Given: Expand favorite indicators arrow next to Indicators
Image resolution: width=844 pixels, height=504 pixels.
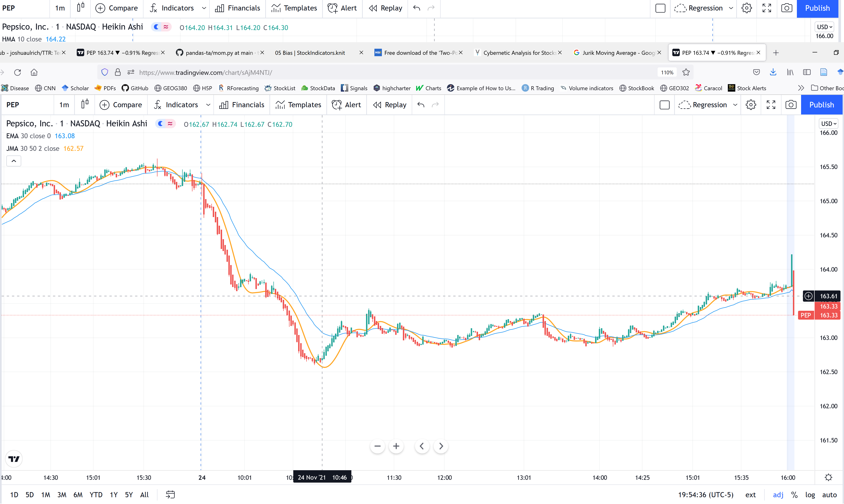Looking at the screenshot, I should point(208,105).
